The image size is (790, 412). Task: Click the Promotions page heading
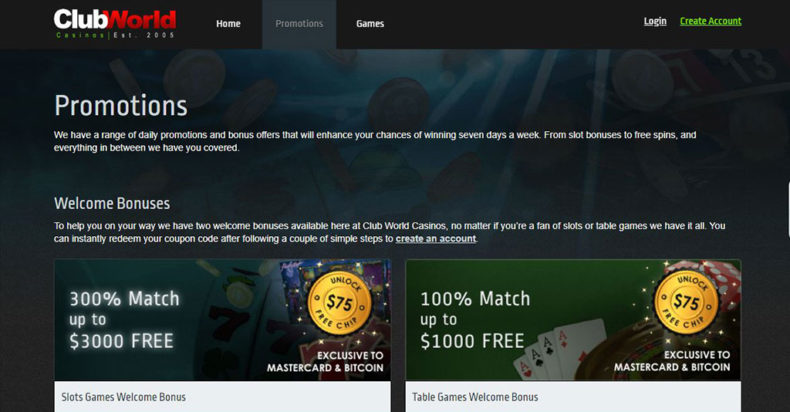[121, 106]
